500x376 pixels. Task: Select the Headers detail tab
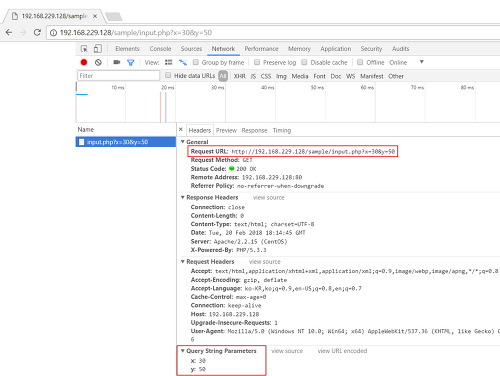tap(200, 130)
